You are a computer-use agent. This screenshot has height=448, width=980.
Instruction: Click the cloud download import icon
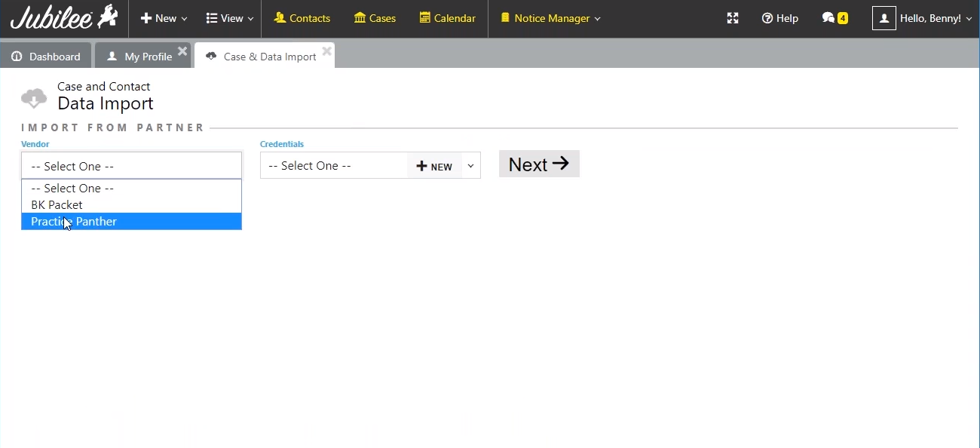click(x=34, y=98)
